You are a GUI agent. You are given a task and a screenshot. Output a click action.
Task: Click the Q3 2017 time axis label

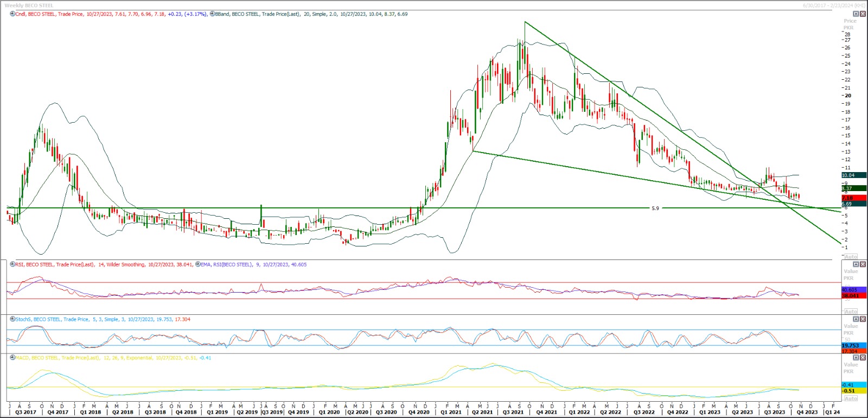pyautogui.click(x=26, y=412)
